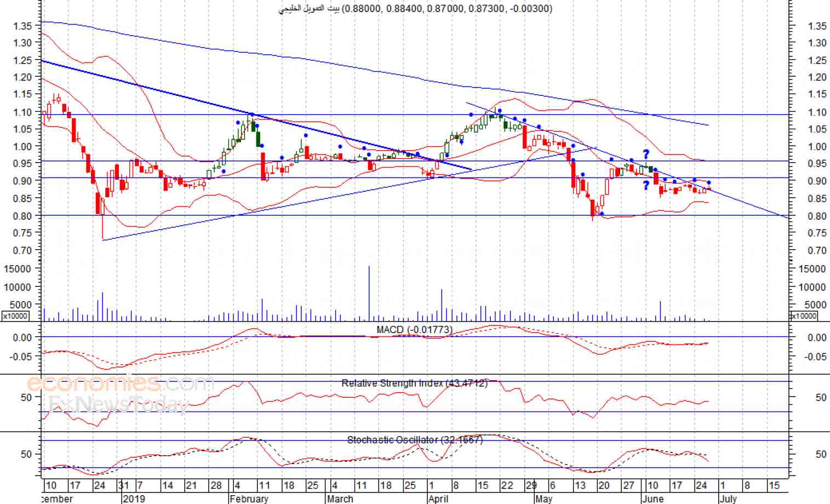Screen dimensions: 830x504
Task: Select the April month label on axis
Action: [x=438, y=499]
